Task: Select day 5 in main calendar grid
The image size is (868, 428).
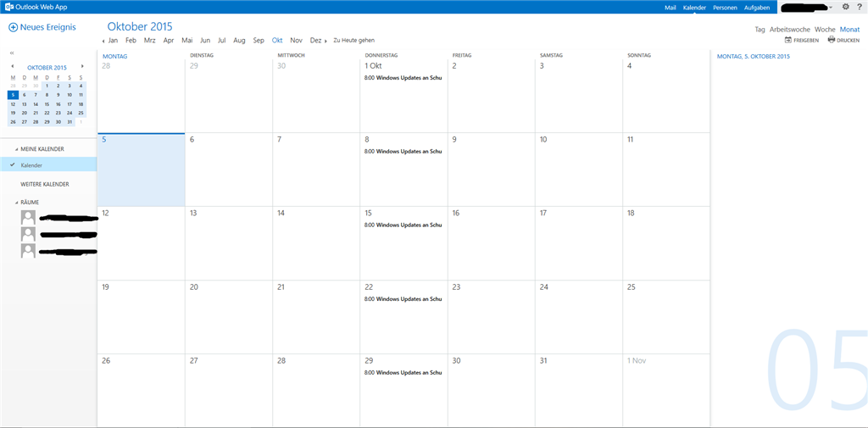Action: point(142,170)
